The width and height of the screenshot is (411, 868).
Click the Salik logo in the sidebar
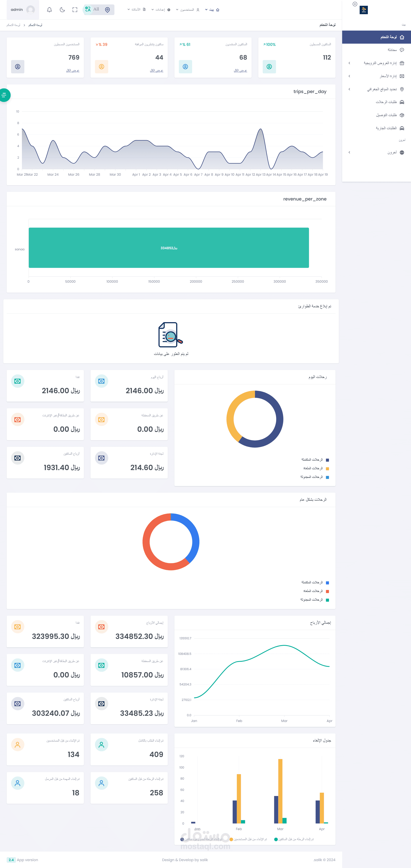pos(364,10)
